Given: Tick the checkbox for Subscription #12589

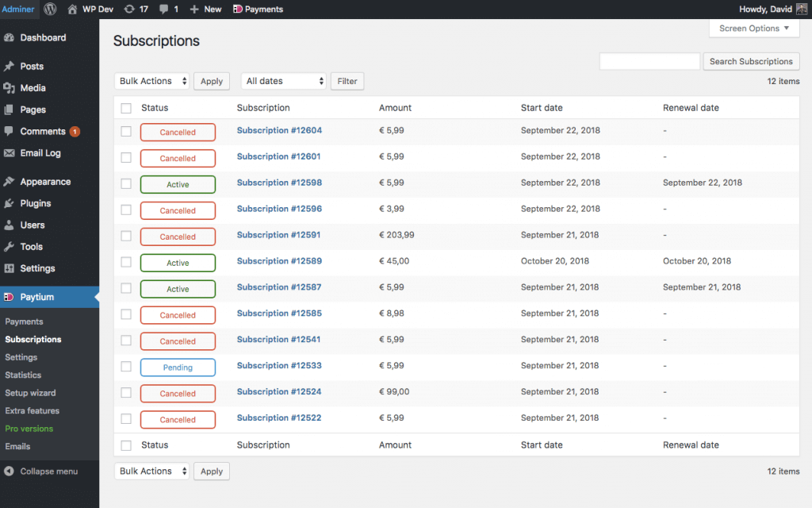Looking at the screenshot, I should 126,262.
